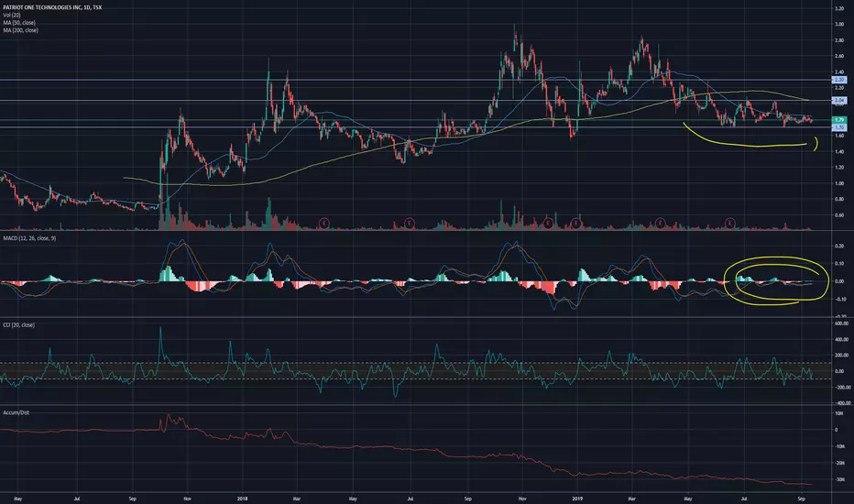This screenshot has height=504, width=854.
Task: Open the earnings marker at start of 2019
Action: (x=576, y=223)
